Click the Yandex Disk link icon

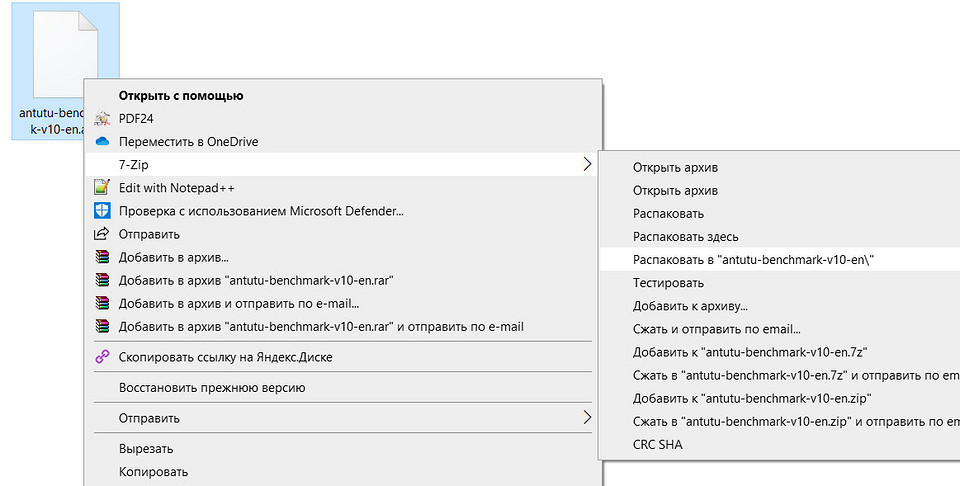(x=102, y=357)
